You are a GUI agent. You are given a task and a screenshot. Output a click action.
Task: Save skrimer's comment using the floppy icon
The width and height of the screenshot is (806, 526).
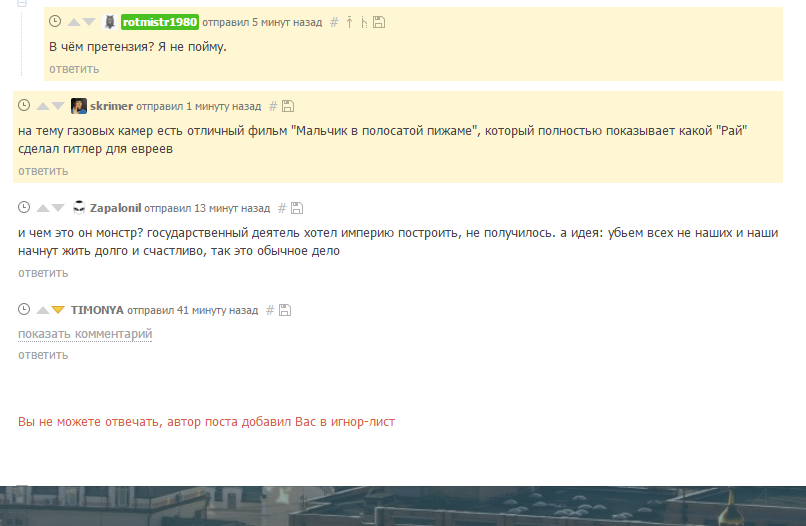click(x=288, y=106)
